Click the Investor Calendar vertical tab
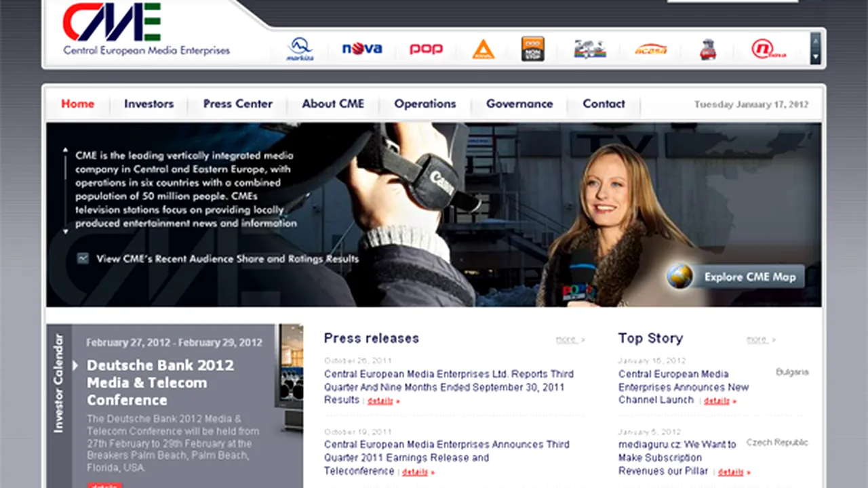868x488 pixels. tap(59, 384)
